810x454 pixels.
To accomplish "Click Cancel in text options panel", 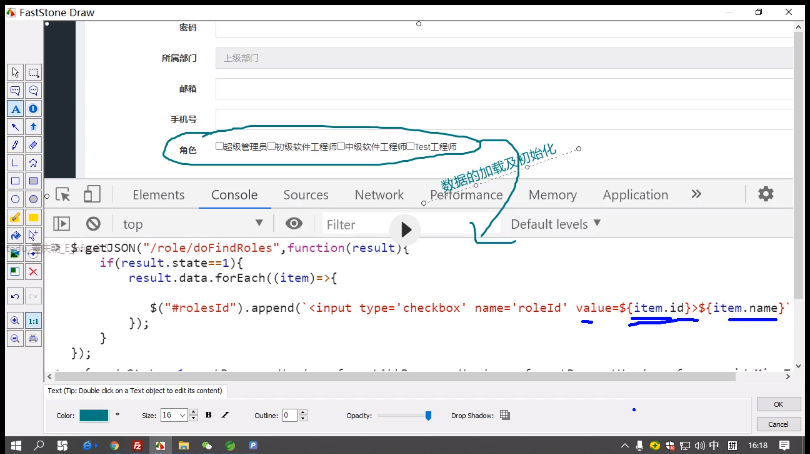I will (778, 424).
